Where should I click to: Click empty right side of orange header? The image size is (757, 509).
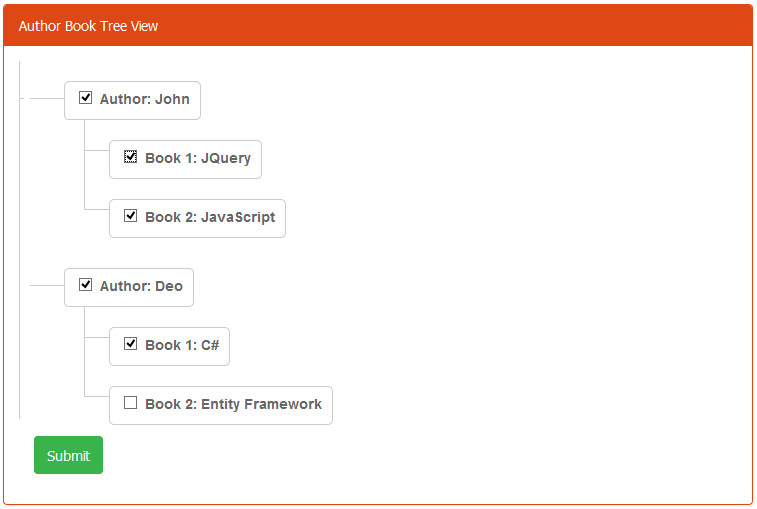click(500, 26)
